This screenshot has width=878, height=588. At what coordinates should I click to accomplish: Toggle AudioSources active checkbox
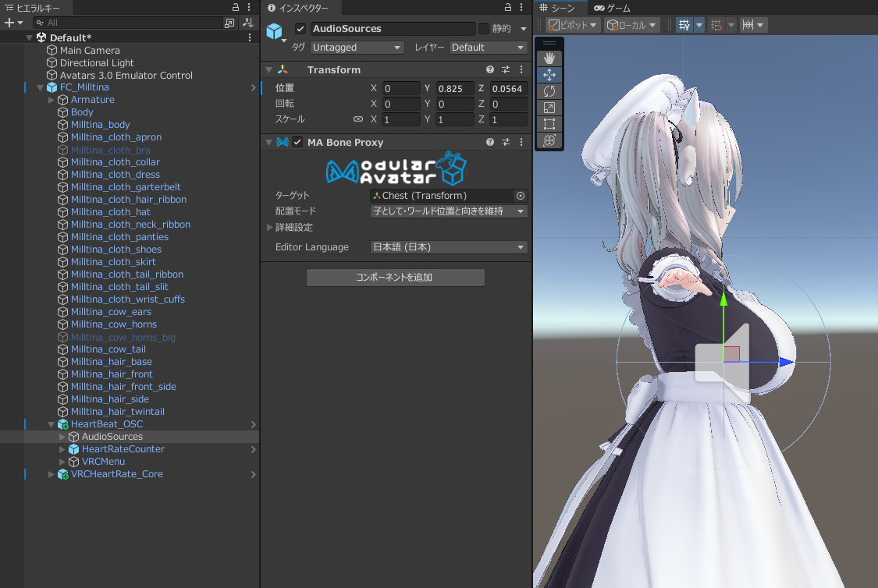[x=300, y=29]
